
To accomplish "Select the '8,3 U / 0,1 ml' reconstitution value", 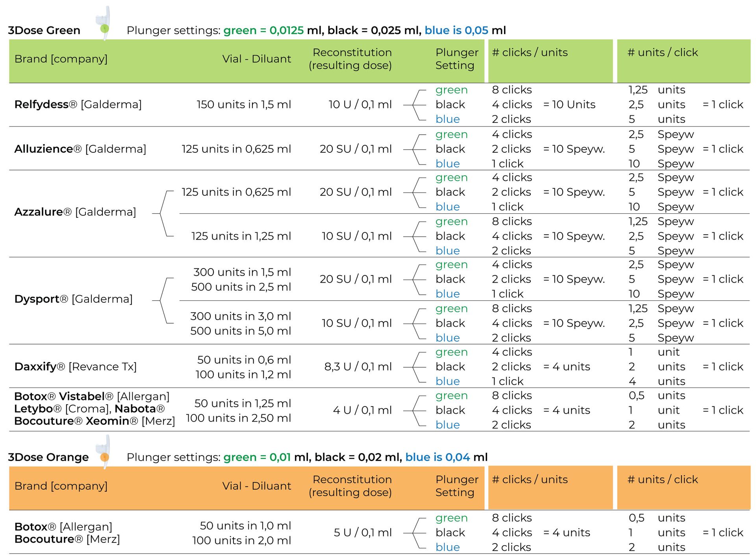I will (x=358, y=366).
